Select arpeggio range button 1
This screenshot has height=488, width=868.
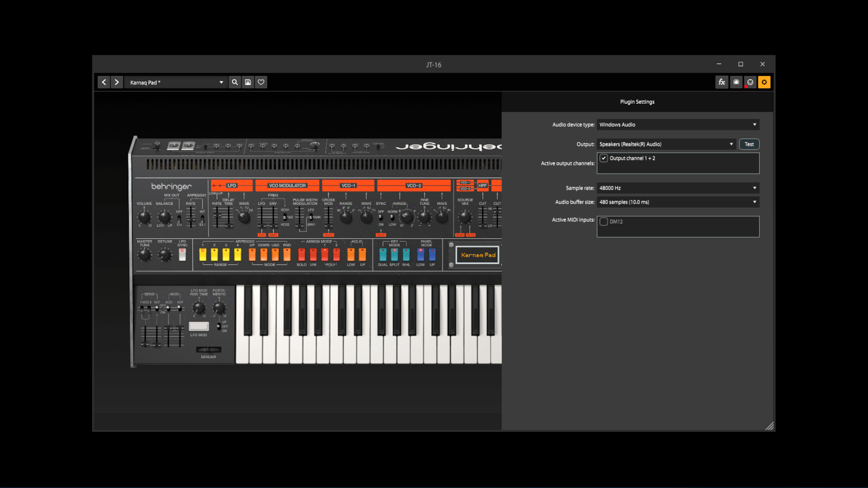[x=203, y=254]
